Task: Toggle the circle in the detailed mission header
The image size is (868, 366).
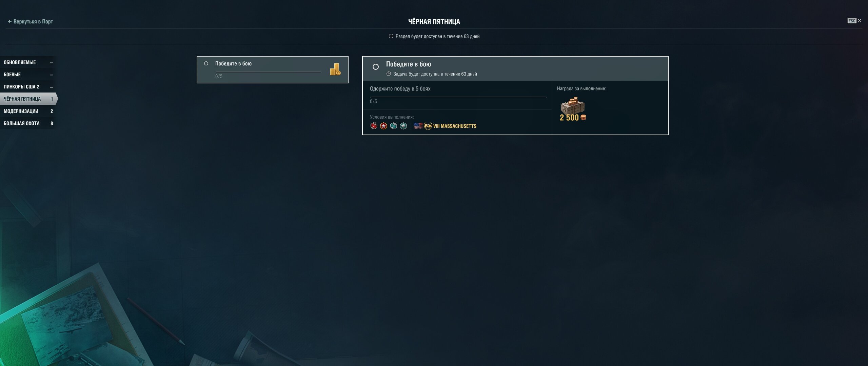Action: 376,67
